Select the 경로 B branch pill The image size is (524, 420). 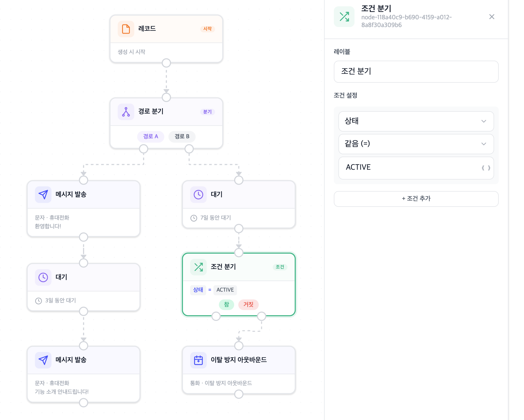182,136
